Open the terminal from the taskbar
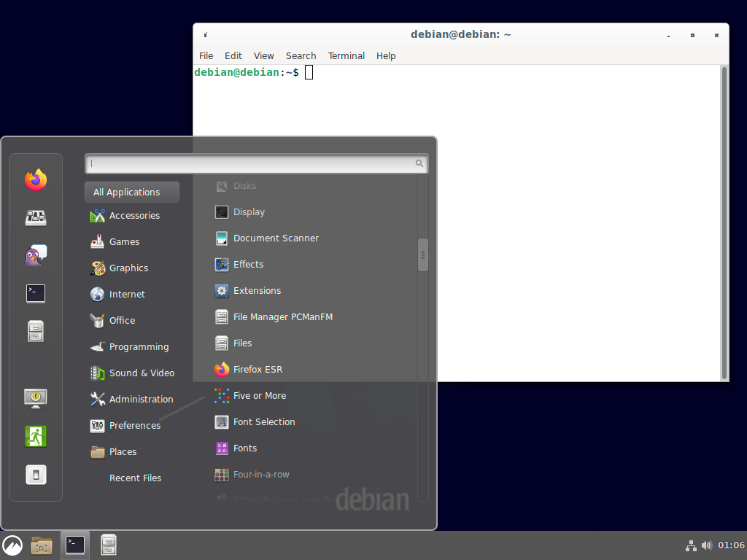 coord(74,545)
